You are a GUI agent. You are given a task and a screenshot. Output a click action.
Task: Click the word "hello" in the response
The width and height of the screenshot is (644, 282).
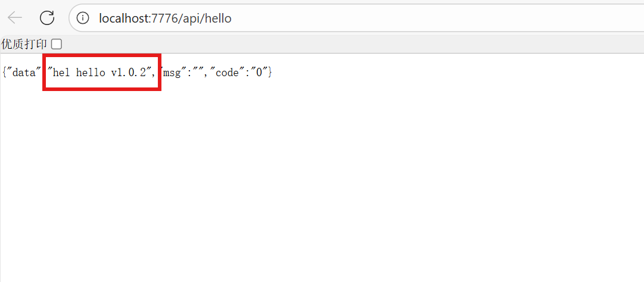pos(91,73)
